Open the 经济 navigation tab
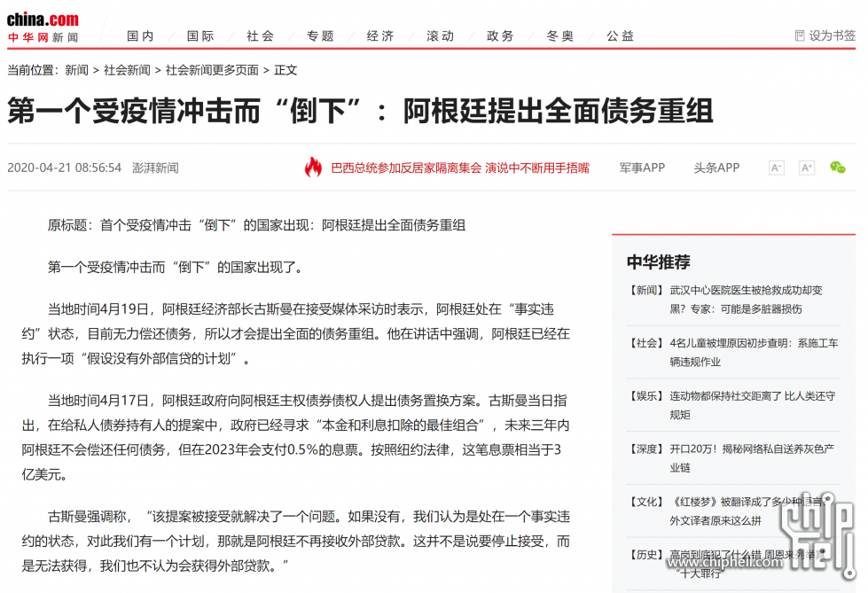The image size is (868, 593). click(380, 36)
